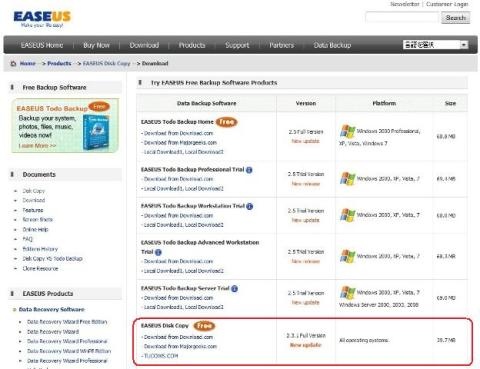
Task: Open Partners in navigation bar
Action: 282,45
